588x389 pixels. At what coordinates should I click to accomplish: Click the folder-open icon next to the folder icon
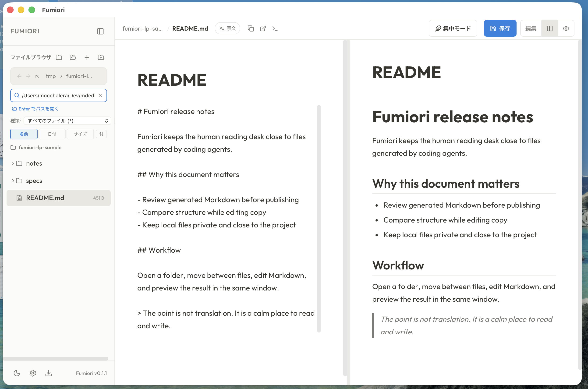[x=73, y=57]
